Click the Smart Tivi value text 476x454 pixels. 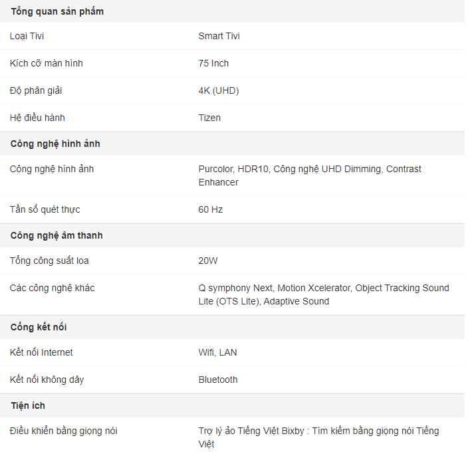click(219, 36)
